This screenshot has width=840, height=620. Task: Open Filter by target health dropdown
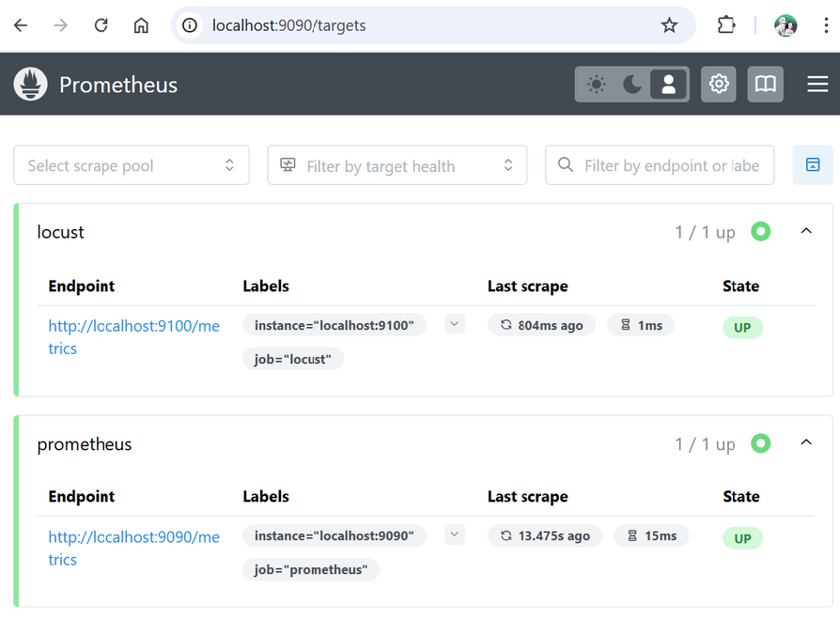397,165
